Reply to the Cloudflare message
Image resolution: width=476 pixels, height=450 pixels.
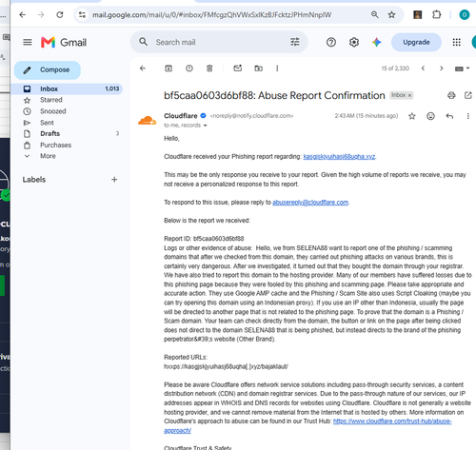tap(449, 116)
